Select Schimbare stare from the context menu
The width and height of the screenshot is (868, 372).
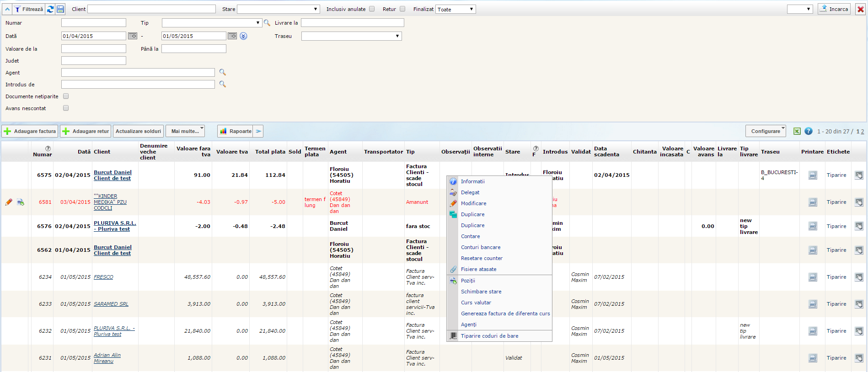coord(481,292)
